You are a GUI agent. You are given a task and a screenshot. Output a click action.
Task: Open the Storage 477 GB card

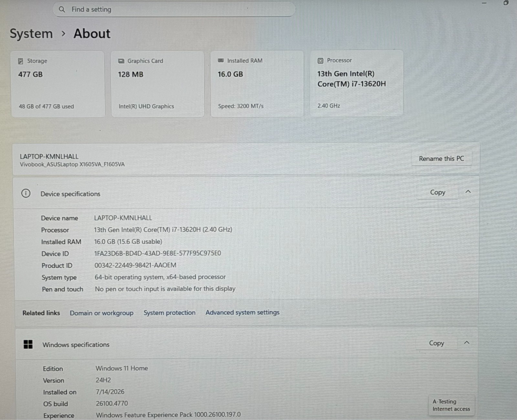click(58, 84)
